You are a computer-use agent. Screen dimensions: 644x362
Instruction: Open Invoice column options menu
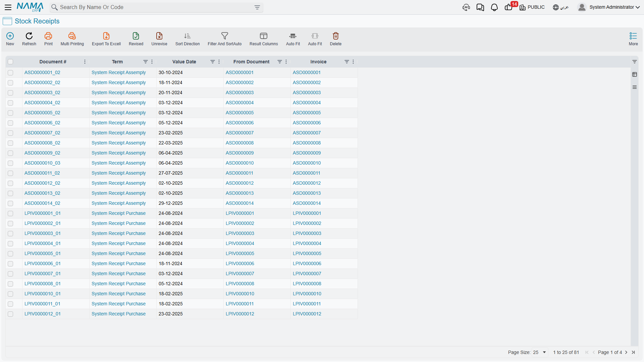click(353, 62)
